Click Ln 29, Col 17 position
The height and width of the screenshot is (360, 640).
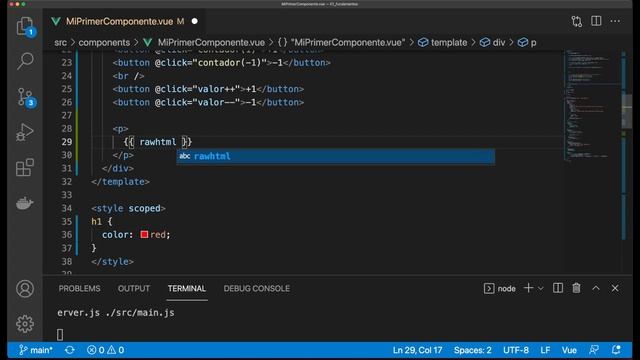417,350
